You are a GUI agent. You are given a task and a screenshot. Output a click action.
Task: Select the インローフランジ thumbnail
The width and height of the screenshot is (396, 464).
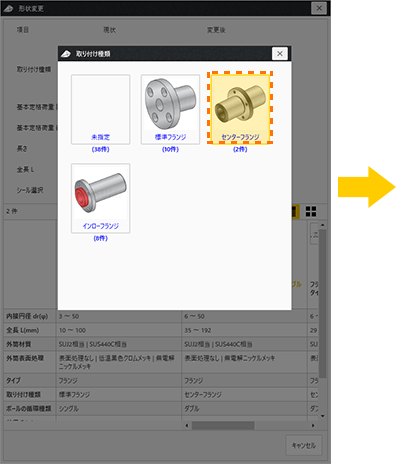(100, 198)
